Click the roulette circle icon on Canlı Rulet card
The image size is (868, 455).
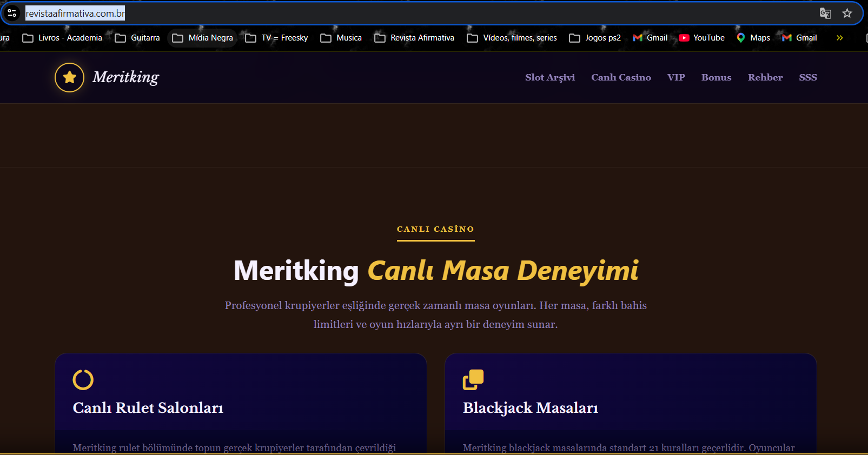tap(83, 380)
